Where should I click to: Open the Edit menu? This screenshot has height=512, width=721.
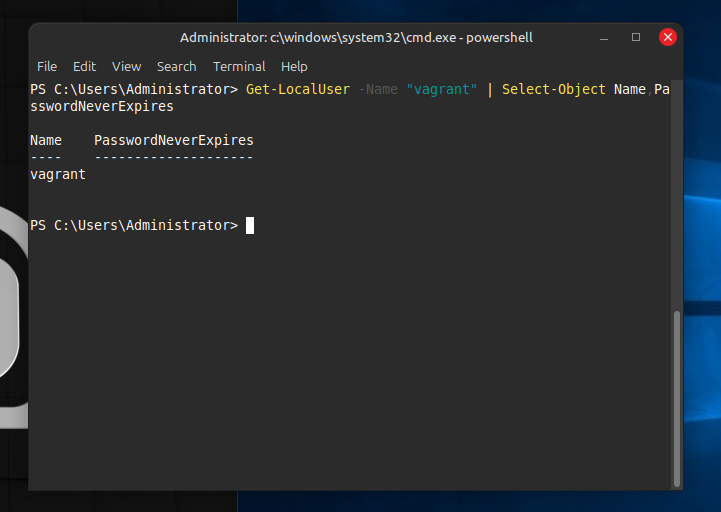pyautogui.click(x=84, y=66)
